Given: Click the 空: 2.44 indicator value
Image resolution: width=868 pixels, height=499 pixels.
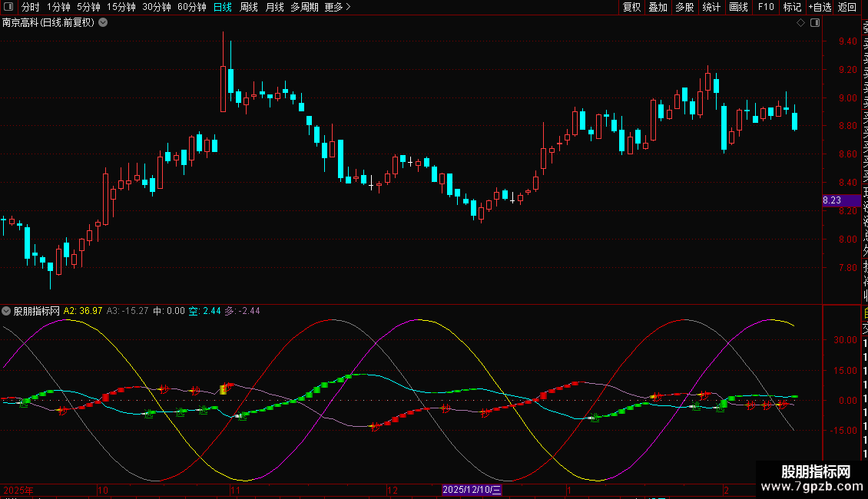Looking at the screenshot, I should [205, 311].
